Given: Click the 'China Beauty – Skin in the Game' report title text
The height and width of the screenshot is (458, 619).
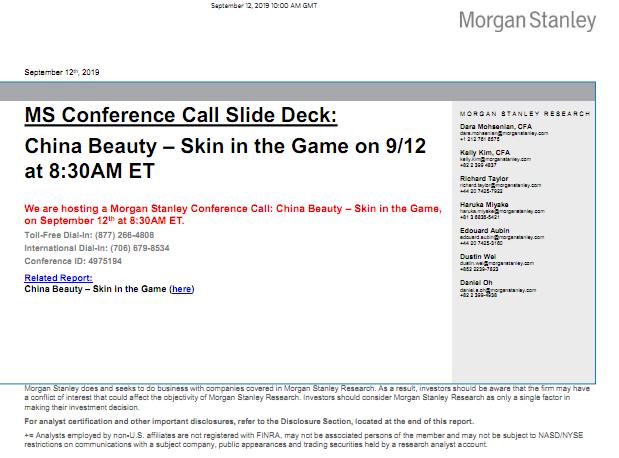Looking at the screenshot, I should 95,289.
